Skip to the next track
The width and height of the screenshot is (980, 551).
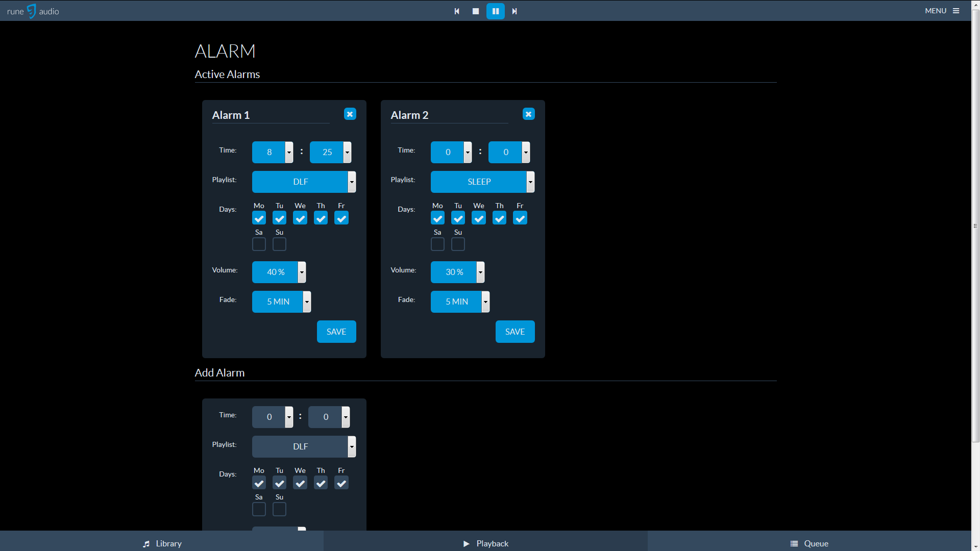514,11
